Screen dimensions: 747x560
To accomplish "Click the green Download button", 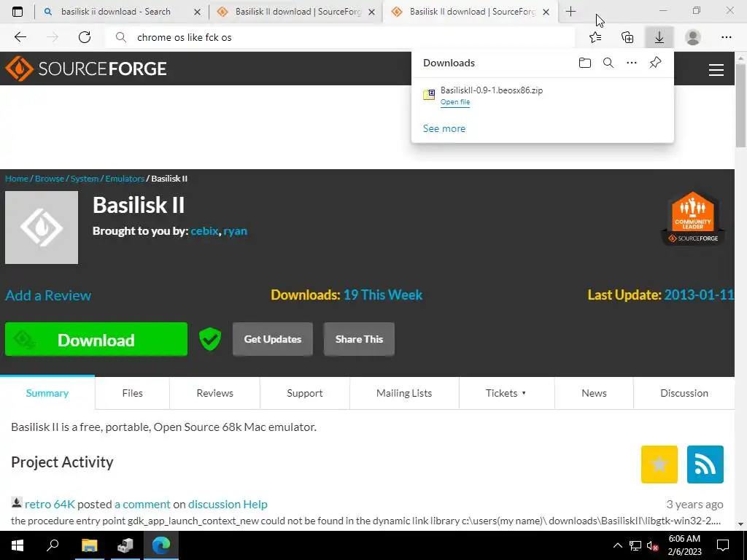I will [x=96, y=339].
